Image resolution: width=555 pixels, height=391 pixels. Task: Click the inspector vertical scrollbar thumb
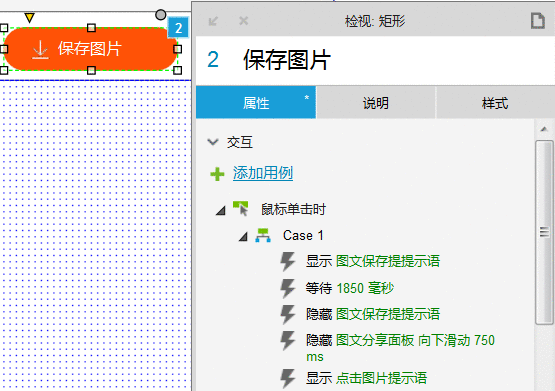544,232
